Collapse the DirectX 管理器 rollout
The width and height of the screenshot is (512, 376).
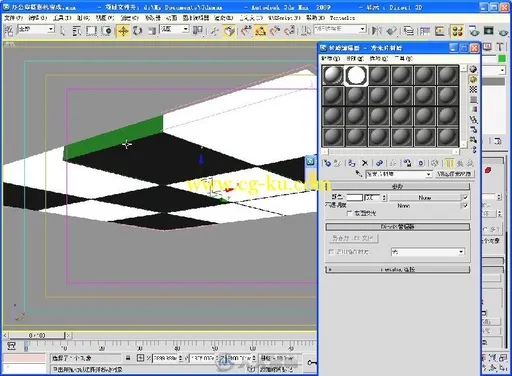(x=398, y=227)
